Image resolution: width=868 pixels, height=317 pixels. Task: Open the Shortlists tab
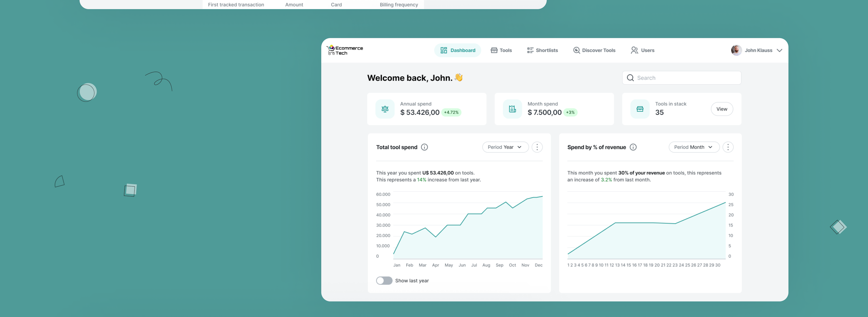coord(542,50)
